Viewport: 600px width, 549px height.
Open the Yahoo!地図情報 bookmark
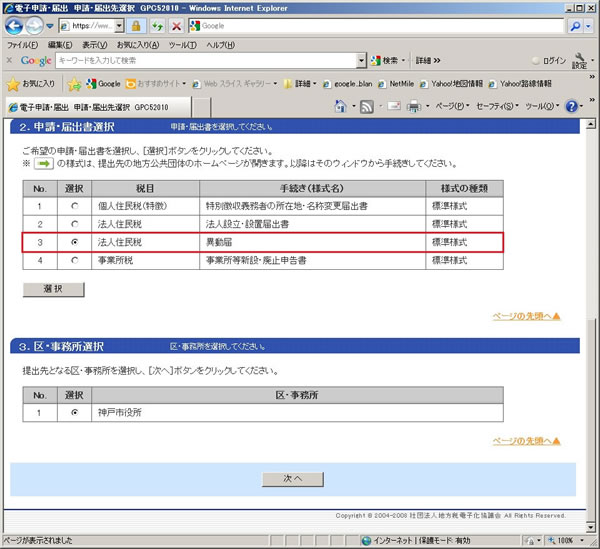pos(452,84)
